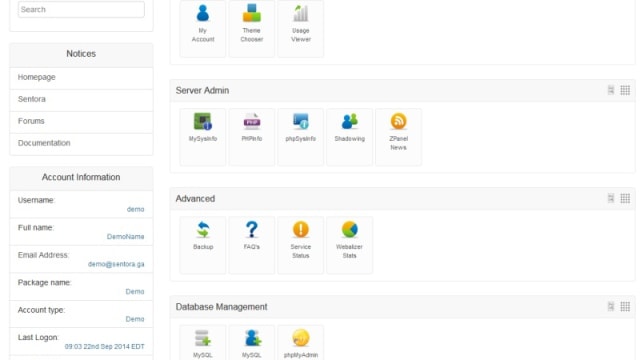Switch Advanced section to grid view

(625, 198)
